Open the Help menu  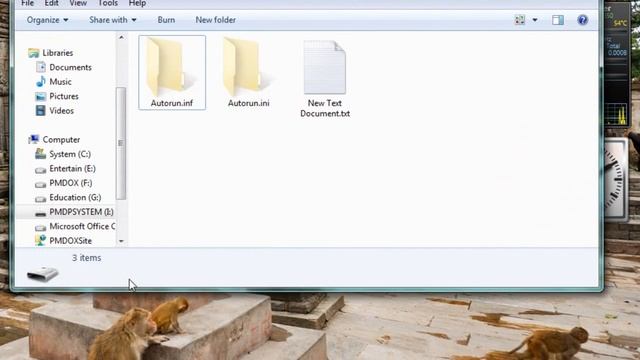coord(137,3)
